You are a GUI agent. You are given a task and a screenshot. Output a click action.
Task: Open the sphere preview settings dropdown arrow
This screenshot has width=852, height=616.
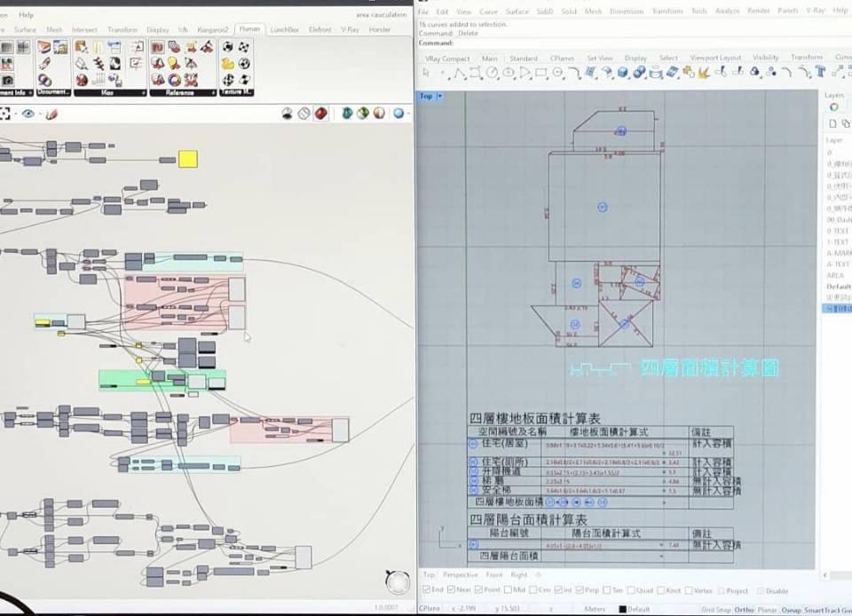(x=408, y=114)
